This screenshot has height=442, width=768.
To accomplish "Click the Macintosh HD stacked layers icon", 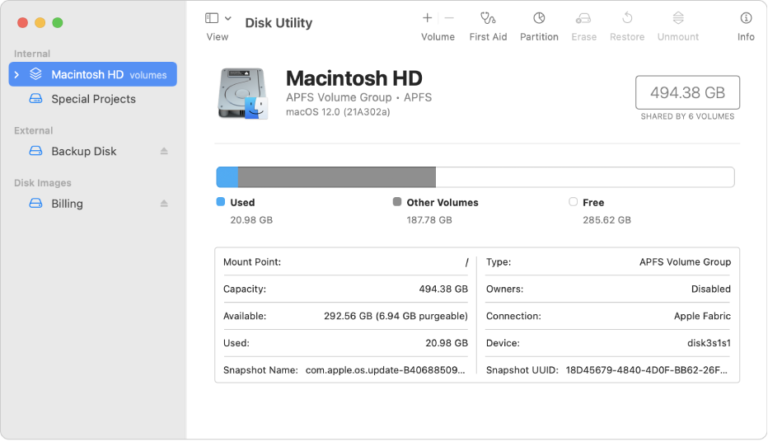I will point(36,74).
